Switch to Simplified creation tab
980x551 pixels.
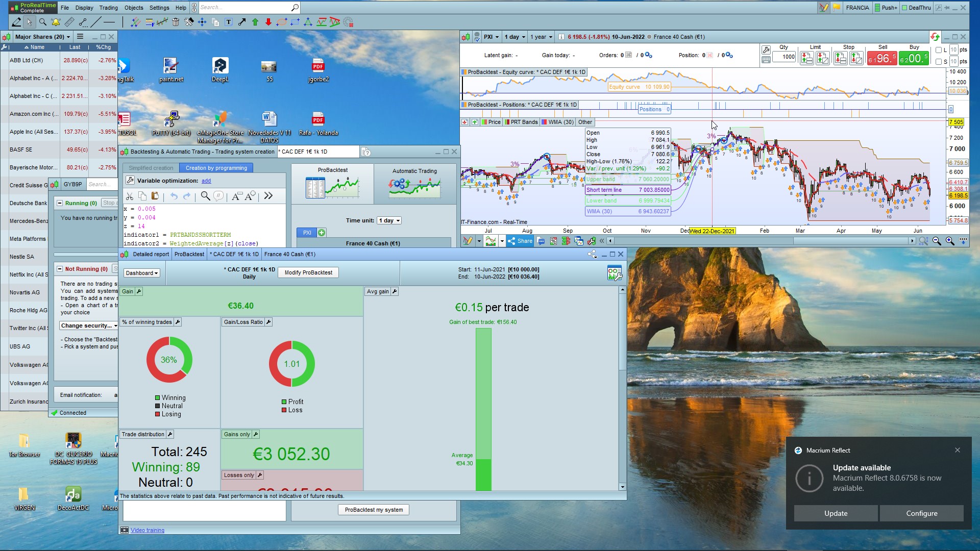pos(151,168)
